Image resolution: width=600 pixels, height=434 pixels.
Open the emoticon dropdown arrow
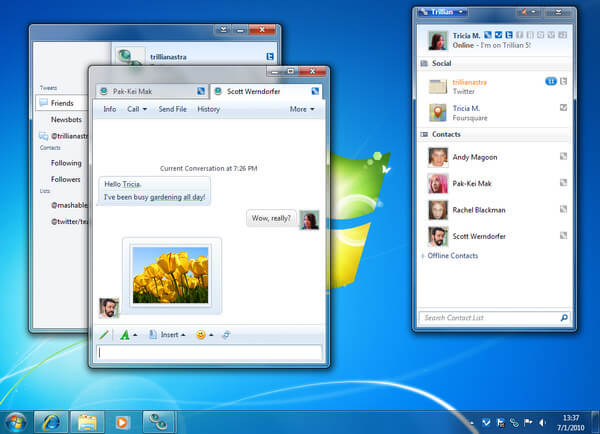coord(211,335)
